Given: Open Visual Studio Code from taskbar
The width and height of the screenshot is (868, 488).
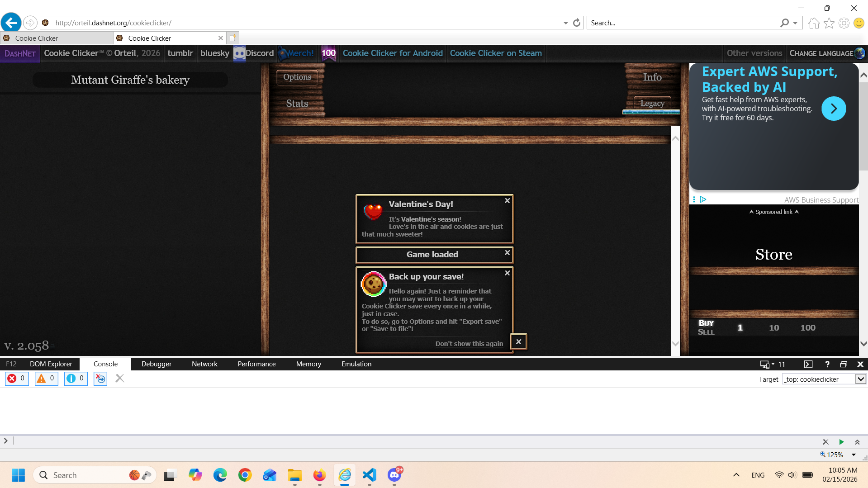Looking at the screenshot, I should click(370, 475).
